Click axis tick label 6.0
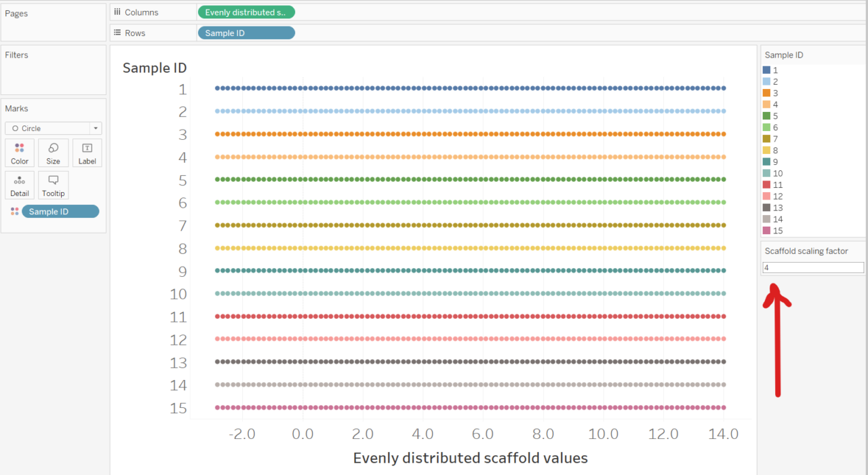This screenshot has height=475, width=868. [483, 434]
